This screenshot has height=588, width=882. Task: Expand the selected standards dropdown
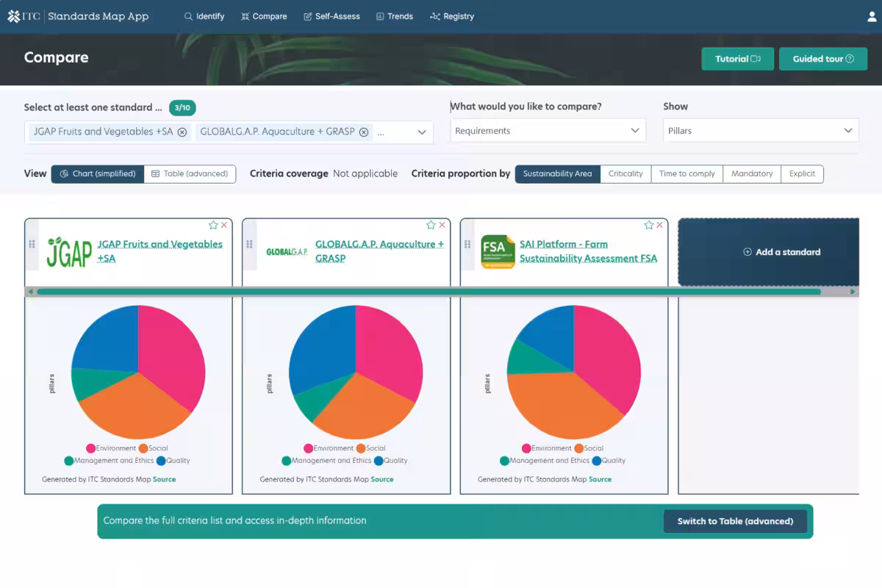pyautogui.click(x=422, y=132)
